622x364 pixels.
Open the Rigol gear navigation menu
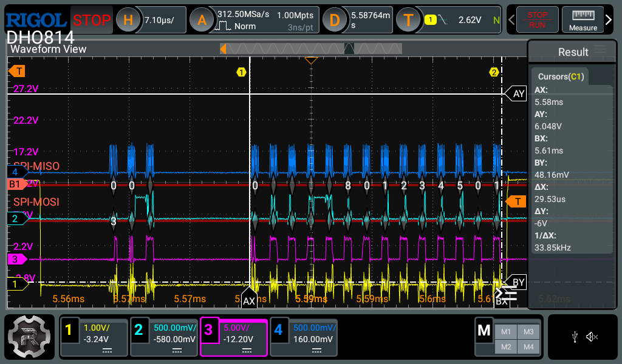(29, 337)
